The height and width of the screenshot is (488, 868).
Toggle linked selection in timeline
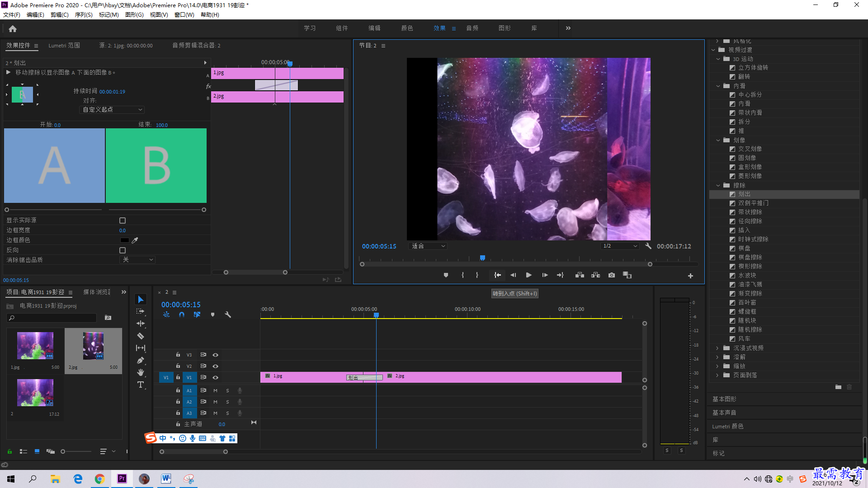pos(197,314)
